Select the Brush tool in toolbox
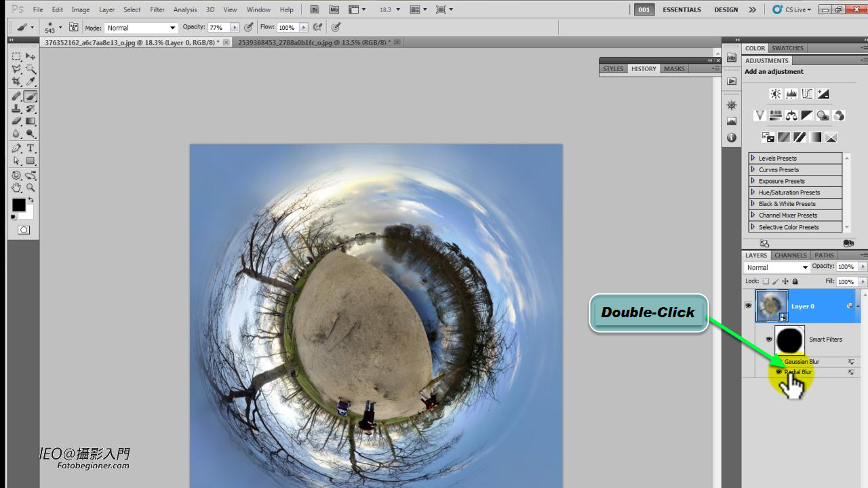 (x=31, y=96)
